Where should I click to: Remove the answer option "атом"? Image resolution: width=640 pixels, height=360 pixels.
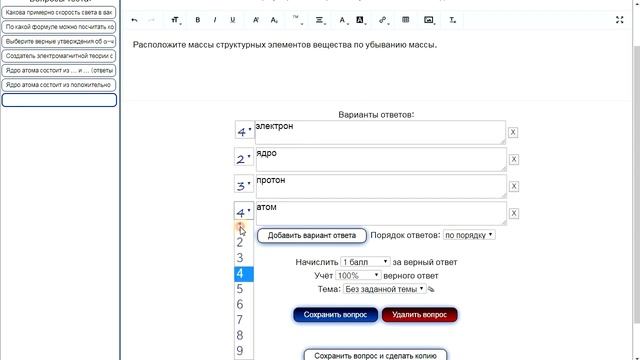(514, 213)
